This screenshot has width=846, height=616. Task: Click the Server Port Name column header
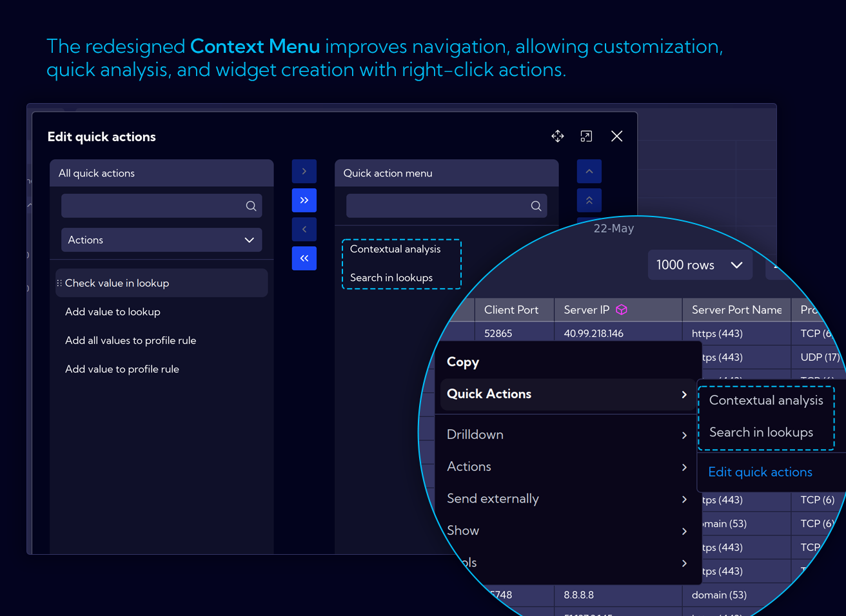(x=736, y=310)
